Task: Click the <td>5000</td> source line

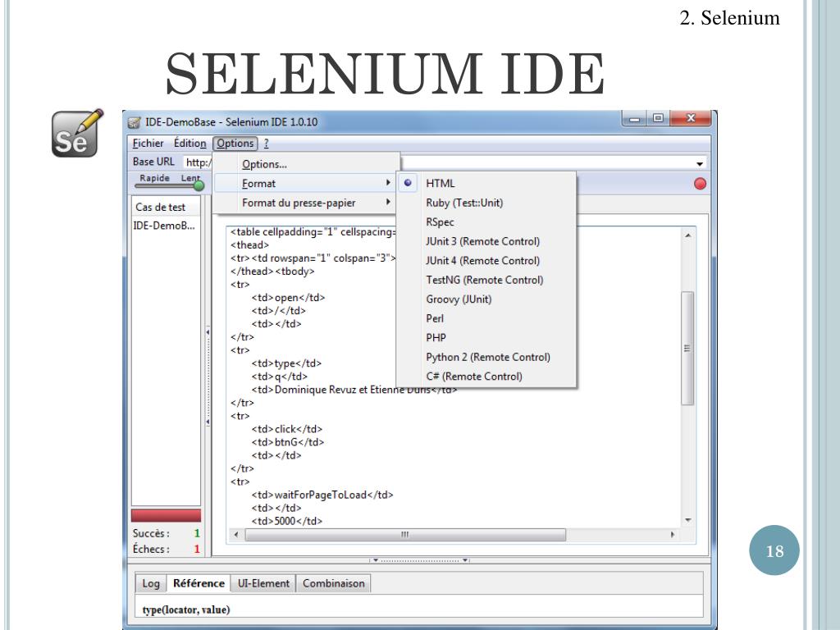Action: (x=286, y=521)
